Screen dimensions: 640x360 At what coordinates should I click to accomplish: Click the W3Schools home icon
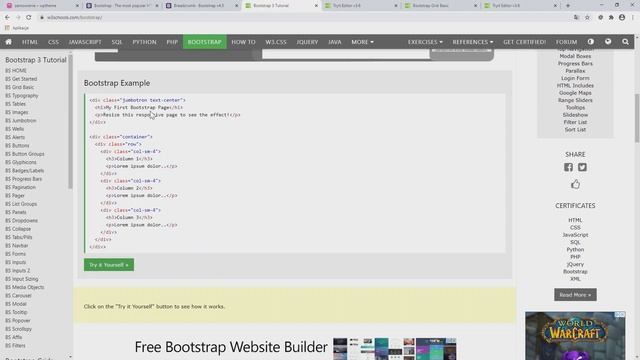pyautogui.click(x=8, y=42)
